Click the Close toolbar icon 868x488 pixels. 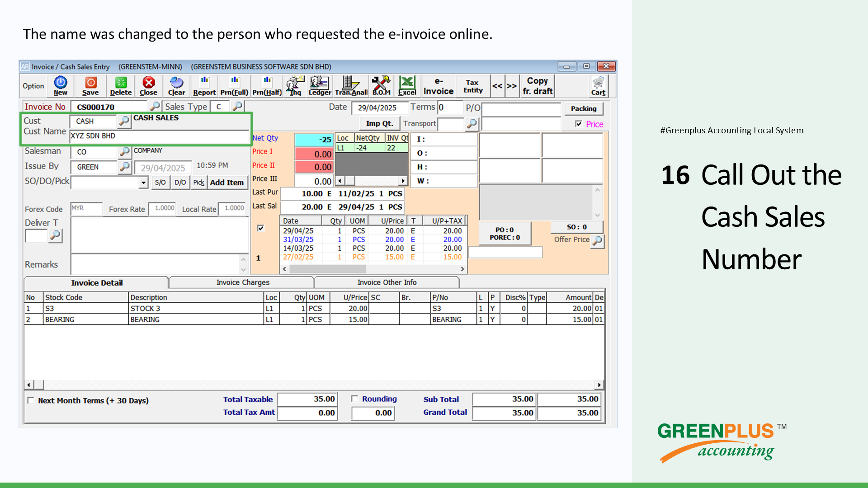(x=148, y=86)
